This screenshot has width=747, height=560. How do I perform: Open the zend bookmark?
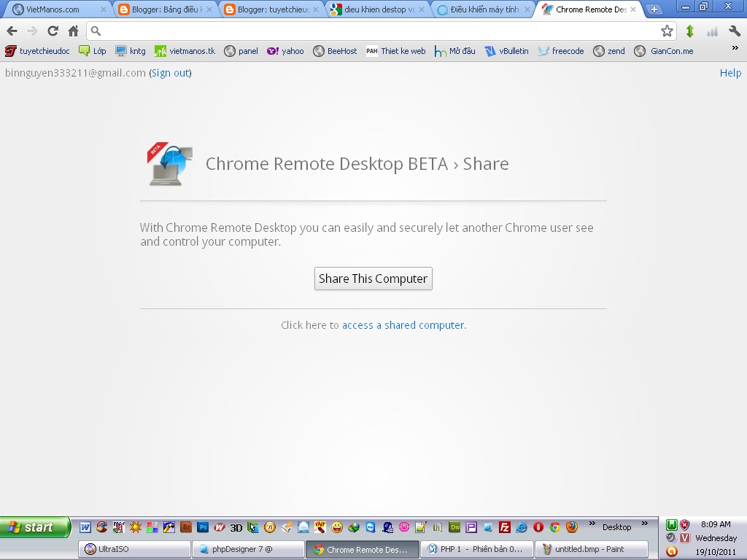[x=609, y=51]
